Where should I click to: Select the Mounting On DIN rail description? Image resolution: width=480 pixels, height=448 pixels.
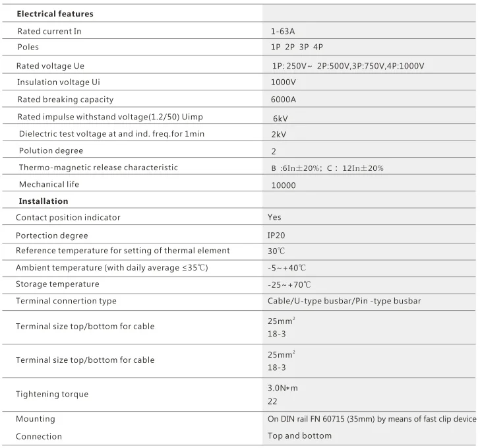(x=372, y=418)
